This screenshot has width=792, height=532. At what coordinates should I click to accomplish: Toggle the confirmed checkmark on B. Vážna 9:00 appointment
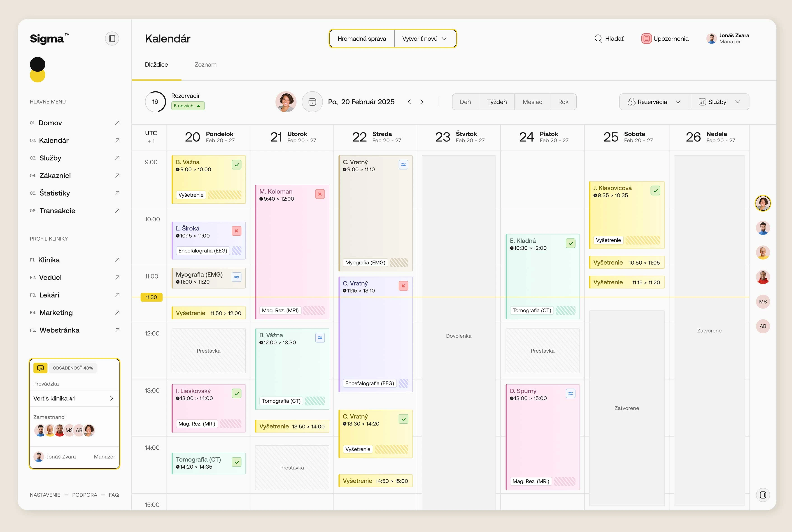coord(237,164)
